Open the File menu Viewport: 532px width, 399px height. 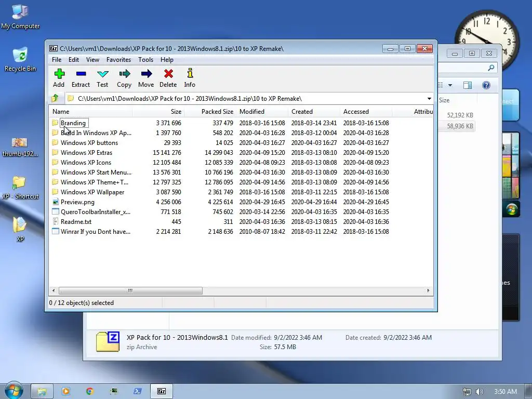click(x=57, y=60)
